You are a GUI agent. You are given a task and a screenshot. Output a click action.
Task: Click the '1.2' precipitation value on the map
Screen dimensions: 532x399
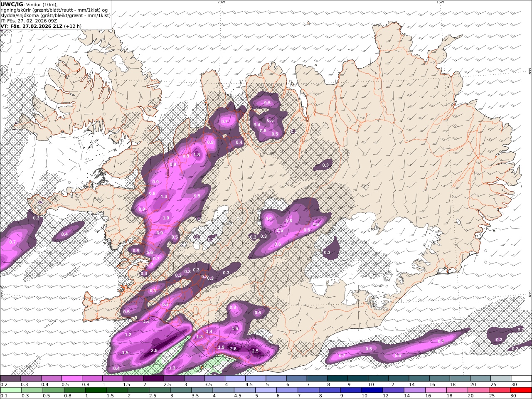click(128, 335)
